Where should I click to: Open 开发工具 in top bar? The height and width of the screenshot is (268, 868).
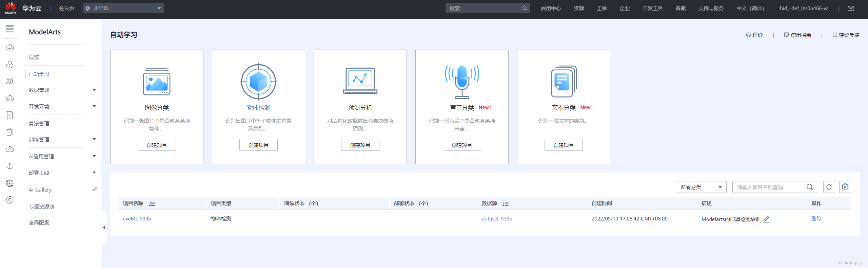[652, 8]
